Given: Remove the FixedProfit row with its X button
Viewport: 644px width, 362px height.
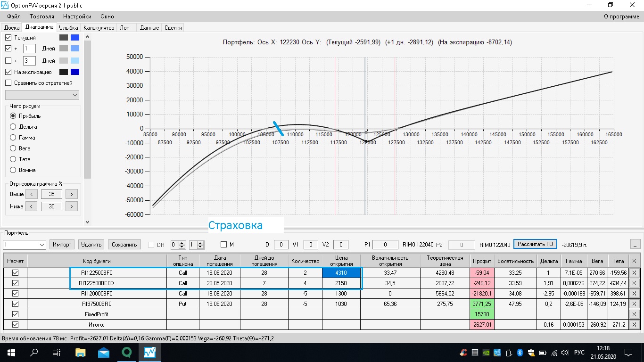Looking at the screenshot, I should [x=634, y=314].
